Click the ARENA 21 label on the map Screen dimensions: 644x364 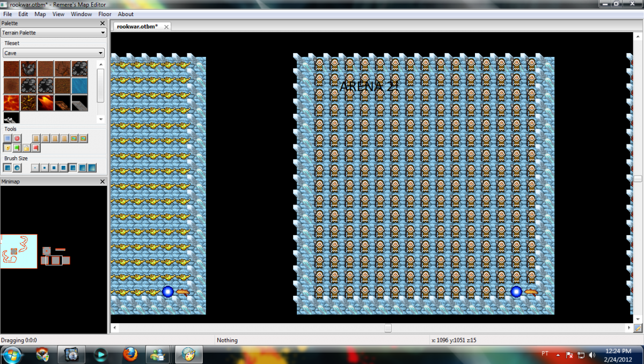click(x=369, y=86)
